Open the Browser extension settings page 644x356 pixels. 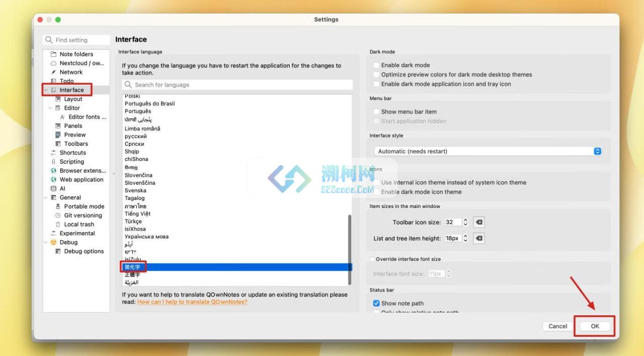(x=83, y=171)
